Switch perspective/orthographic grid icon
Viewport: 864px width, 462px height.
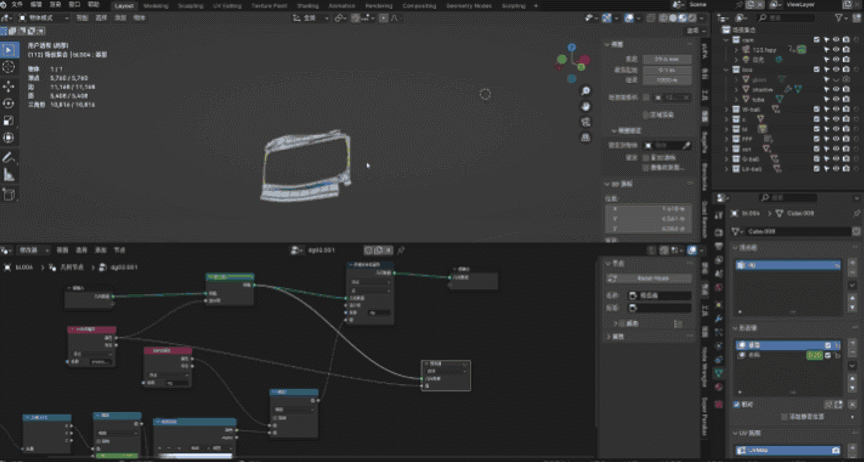586,137
